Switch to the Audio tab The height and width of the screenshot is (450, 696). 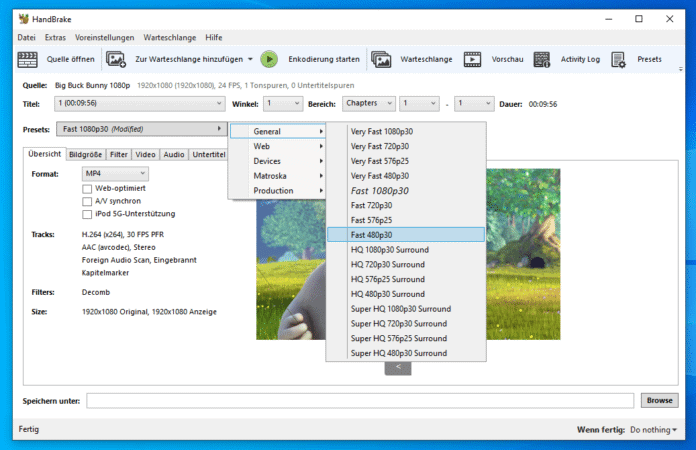[x=174, y=154]
